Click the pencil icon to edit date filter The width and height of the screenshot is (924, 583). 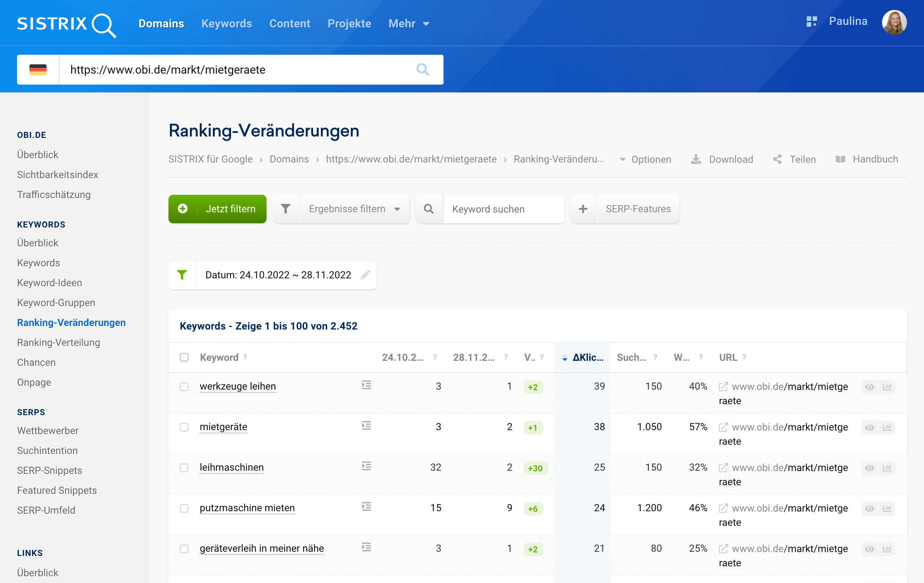365,275
